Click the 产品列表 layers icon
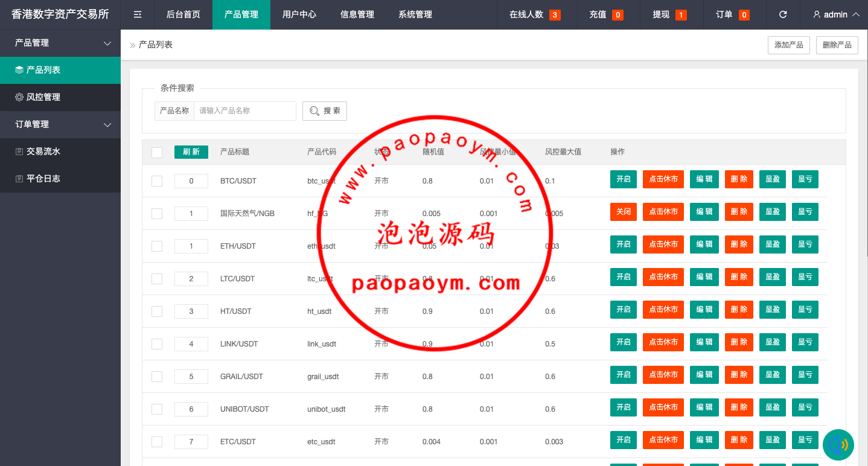This screenshot has height=466, width=868. [x=19, y=70]
